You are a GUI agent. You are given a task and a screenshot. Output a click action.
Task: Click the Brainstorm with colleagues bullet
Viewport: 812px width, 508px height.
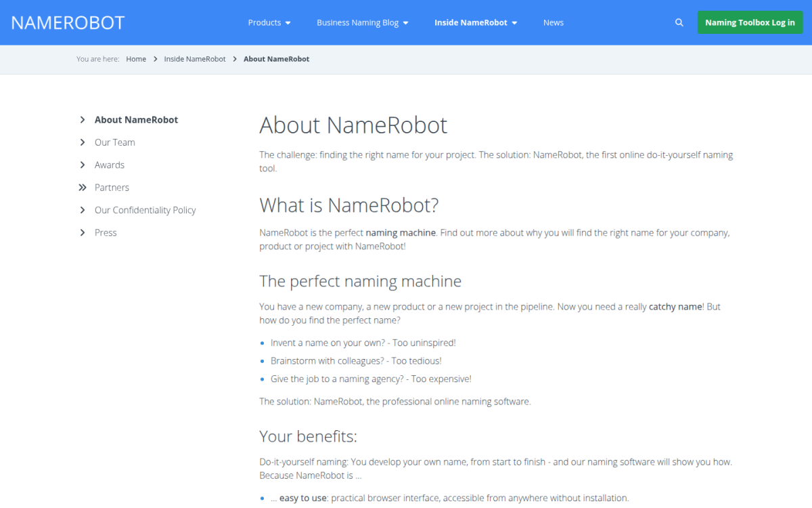pyautogui.click(x=356, y=361)
